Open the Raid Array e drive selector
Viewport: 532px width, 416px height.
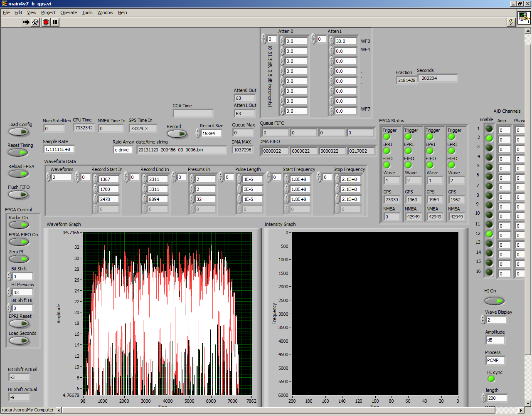[x=123, y=150]
